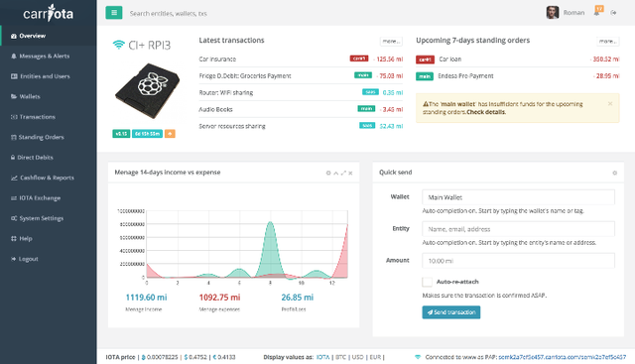Click the red tag on Car insurance
Image resolution: width=635 pixels, height=364 pixels.
(x=359, y=59)
